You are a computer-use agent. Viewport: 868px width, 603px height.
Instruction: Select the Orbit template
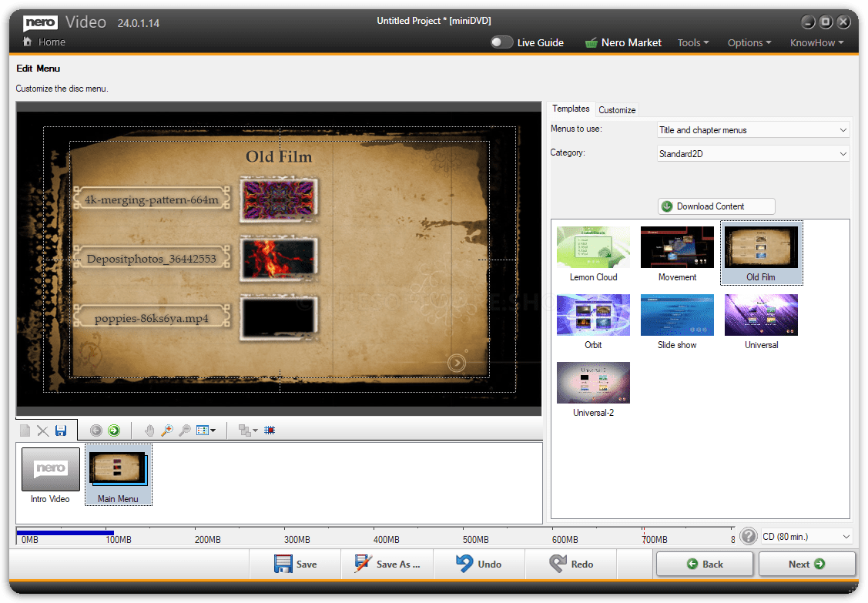pos(593,322)
